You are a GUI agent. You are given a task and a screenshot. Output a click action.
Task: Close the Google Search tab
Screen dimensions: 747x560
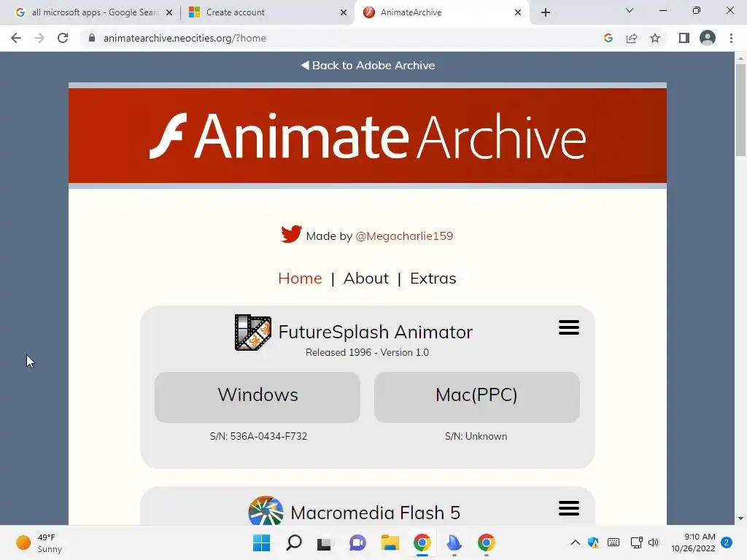tap(169, 12)
